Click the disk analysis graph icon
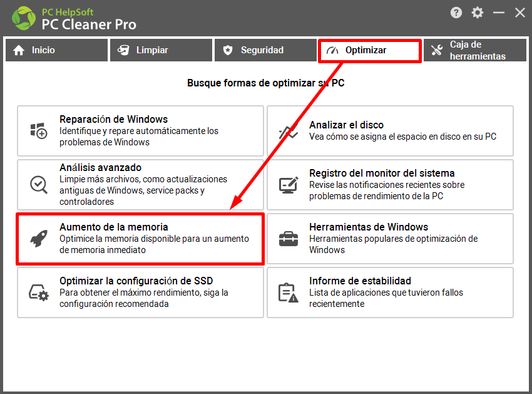Screen dimensions: 532x394 click(x=289, y=131)
